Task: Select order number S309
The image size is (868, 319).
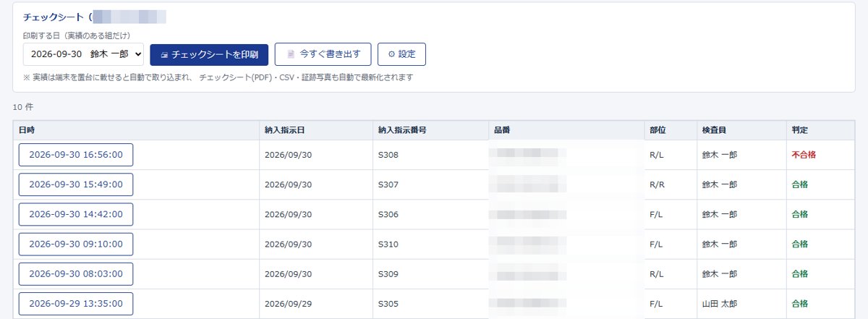Action: point(388,274)
